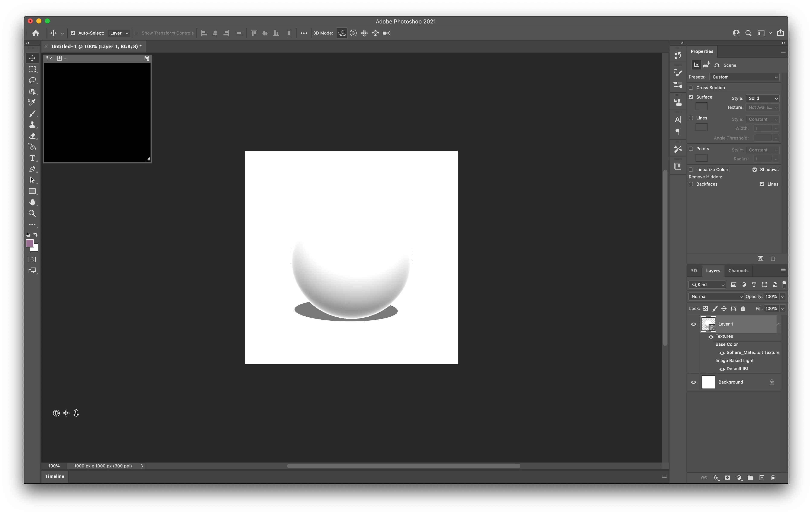Screen dimensions: 812x515
Task: Select the Sphere_Mate...ult Texture entry
Action: click(753, 352)
